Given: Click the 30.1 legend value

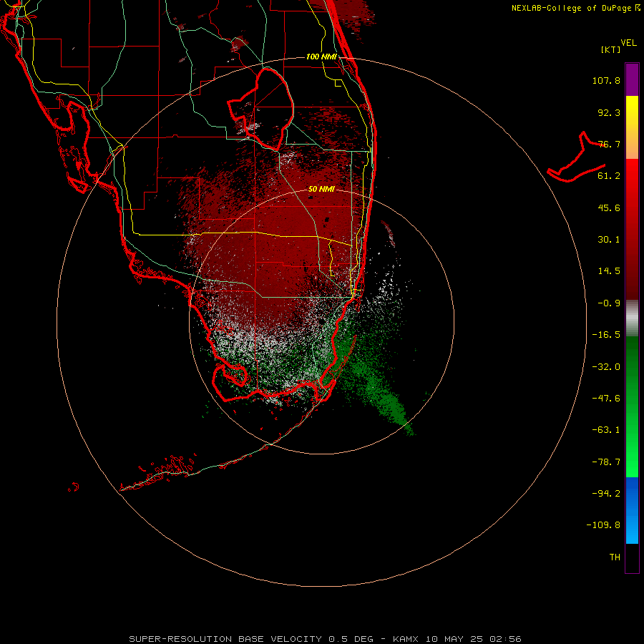Looking at the screenshot, I should (x=609, y=240).
